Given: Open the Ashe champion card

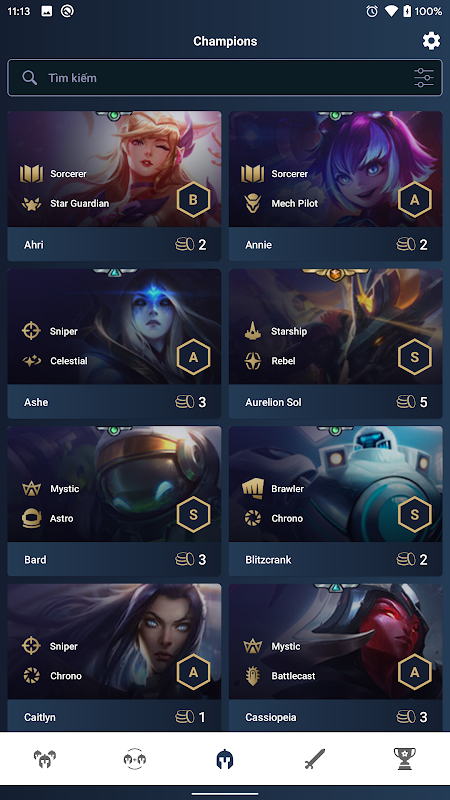Looking at the screenshot, I should pos(114,344).
